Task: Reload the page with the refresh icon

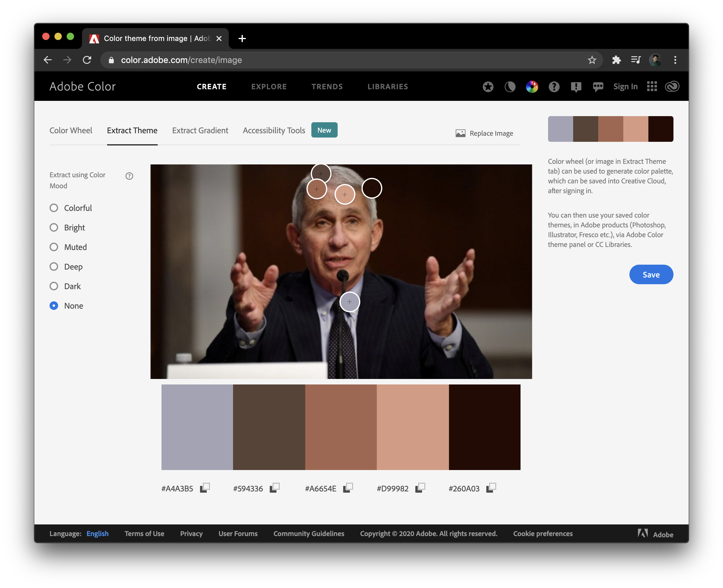Action: coord(87,60)
